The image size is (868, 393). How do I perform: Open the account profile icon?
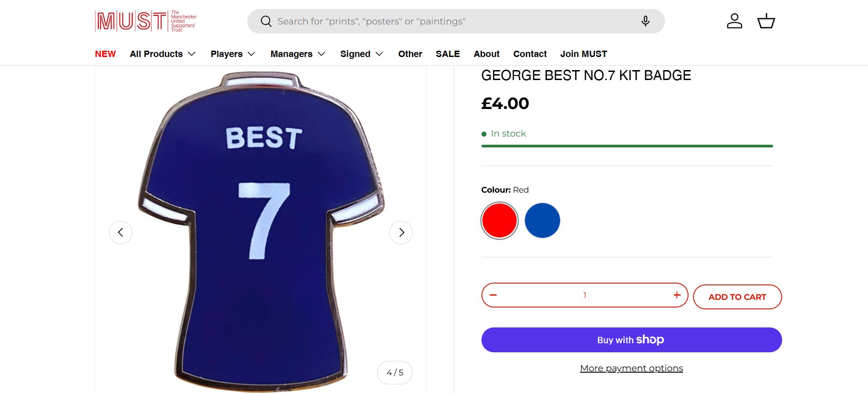click(x=734, y=21)
